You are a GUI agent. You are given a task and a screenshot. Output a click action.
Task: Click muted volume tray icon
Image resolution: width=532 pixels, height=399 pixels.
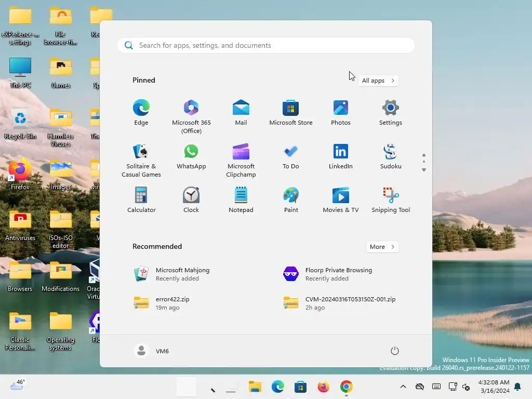(466, 387)
